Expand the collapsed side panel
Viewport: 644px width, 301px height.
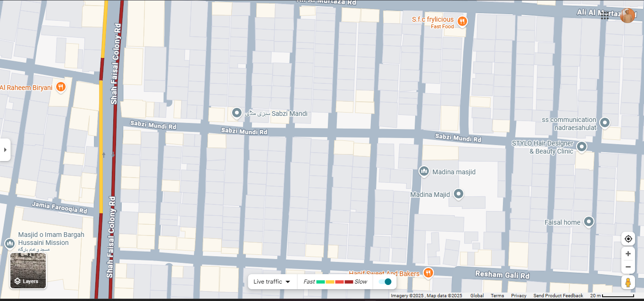click(5, 150)
